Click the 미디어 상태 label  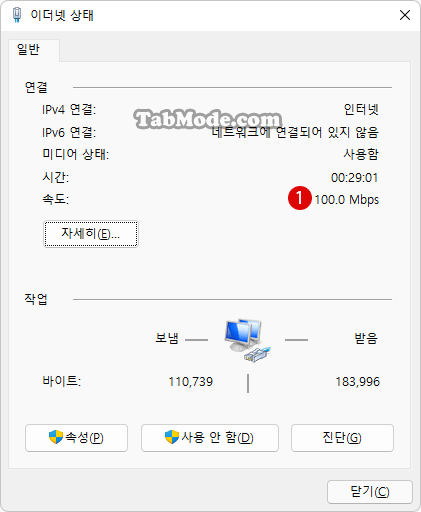pyautogui.click(x=76, y=154)
